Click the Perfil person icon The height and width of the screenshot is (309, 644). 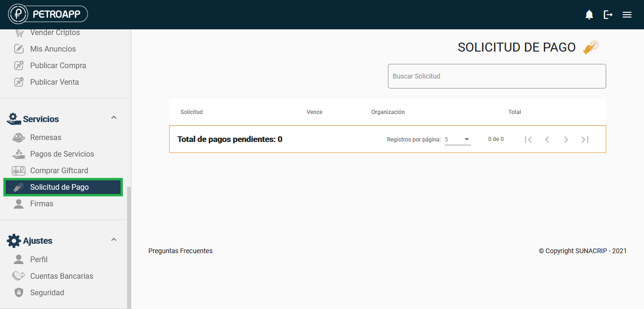pyautogui.click(x=18, y=259)
